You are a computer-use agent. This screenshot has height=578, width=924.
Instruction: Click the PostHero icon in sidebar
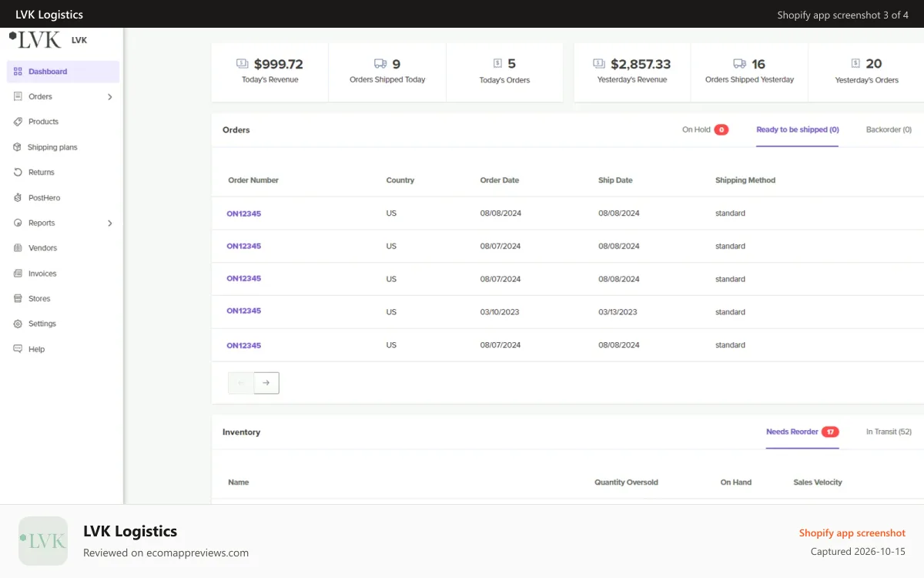[18, 198]
